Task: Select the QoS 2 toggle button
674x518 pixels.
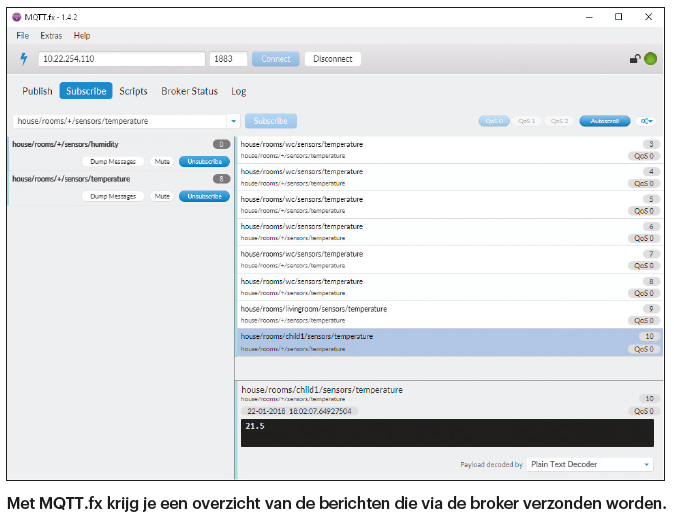Action: (x=559, y=121)
